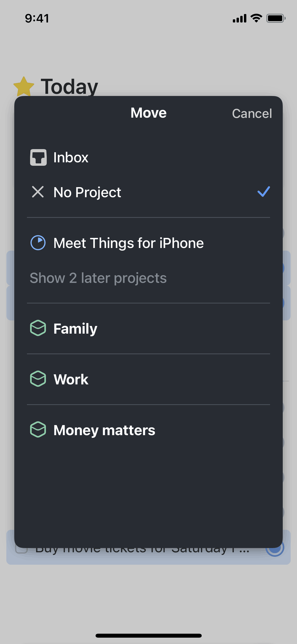The height and width of the screenshot is (644, 297).
Task: Tap the Money matters cube icon
Action: [x=38, y=430]
